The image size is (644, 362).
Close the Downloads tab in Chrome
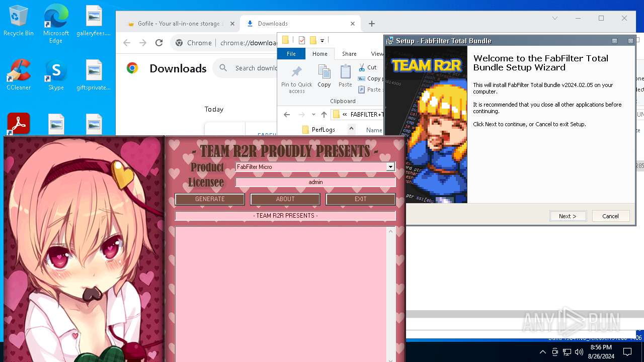pos(353,24)
